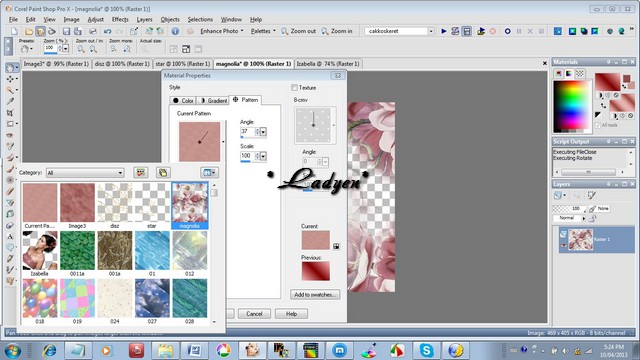
Task: Click the Help button in dialog
Action: (291, 313)
